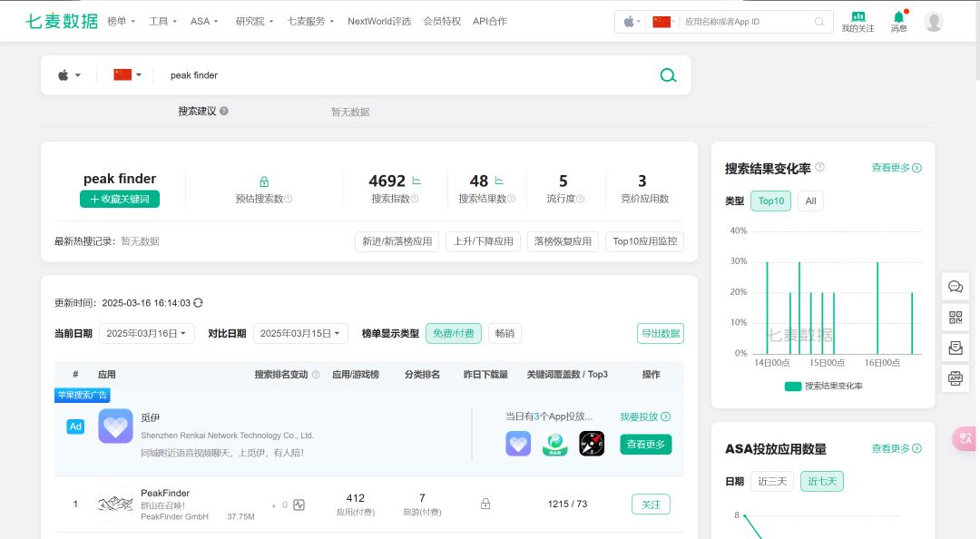Open rank trend icon in PeakFinder row
The height and width of the screenshot is (539, 980).
tap(299, 505)
